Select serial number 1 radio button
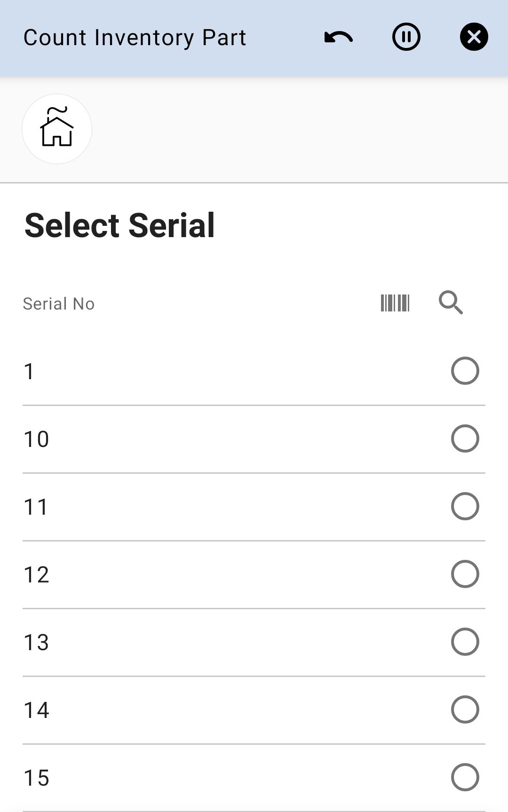Screen dimensions: 508x812 [465, 371]
